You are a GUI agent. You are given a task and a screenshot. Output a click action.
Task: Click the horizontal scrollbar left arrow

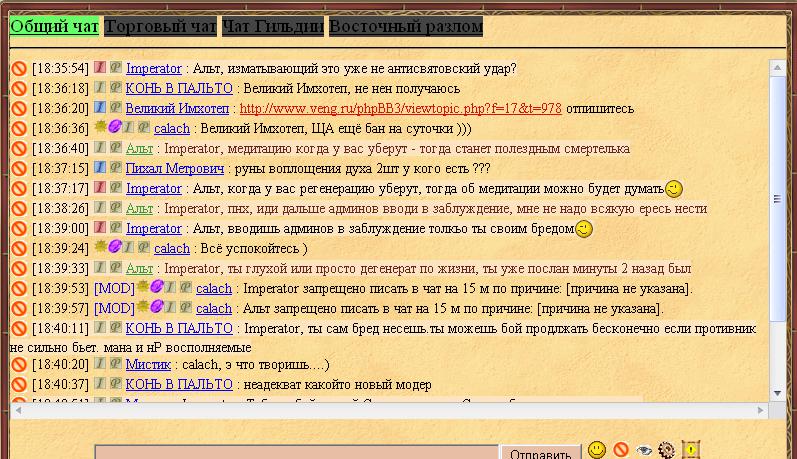[18, 410]
